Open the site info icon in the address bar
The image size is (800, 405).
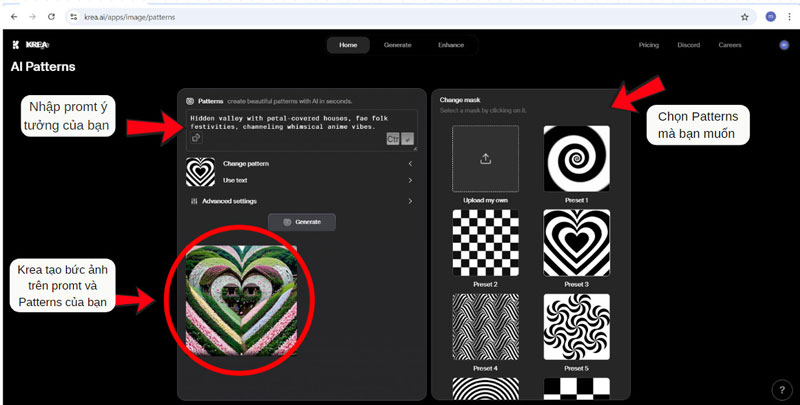pyautogui.click(x=74, y=17)
